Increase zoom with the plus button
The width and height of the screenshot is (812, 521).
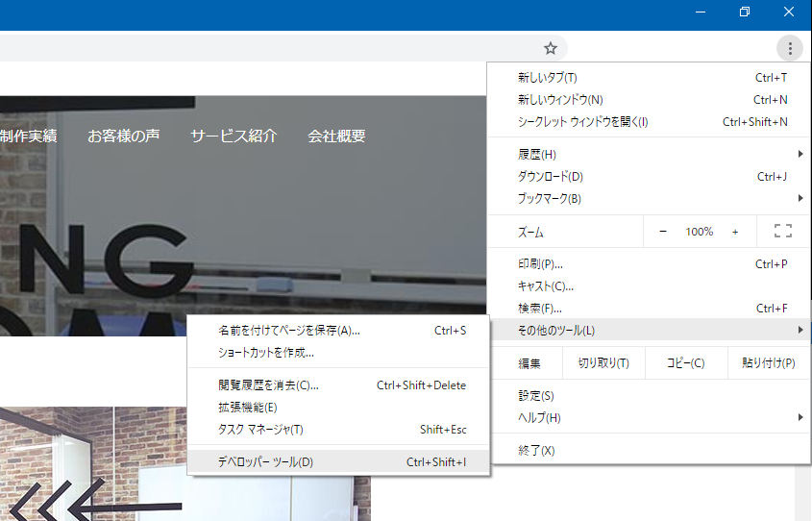tap(735, 232)
